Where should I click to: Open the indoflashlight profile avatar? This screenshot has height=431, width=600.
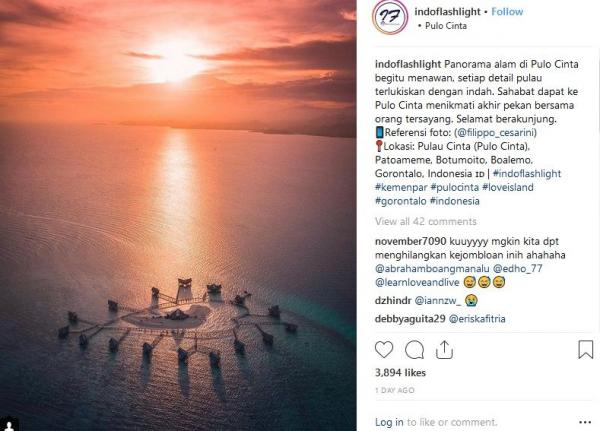point(390,17)
